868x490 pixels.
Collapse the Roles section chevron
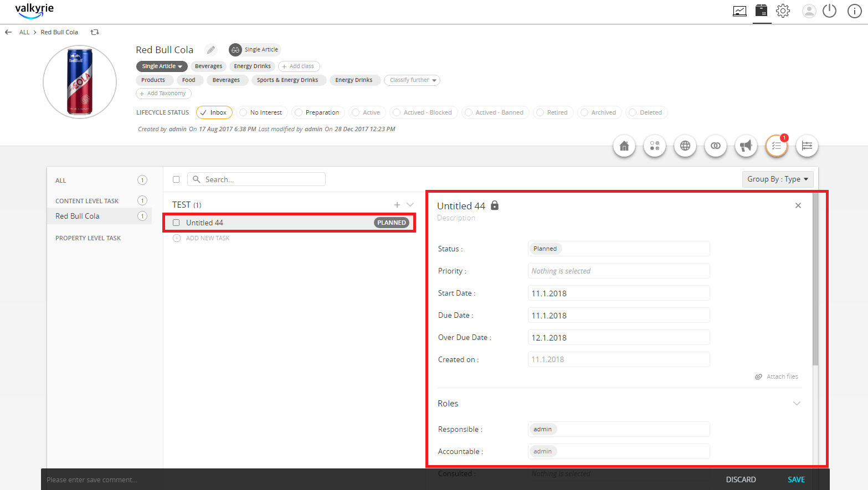click(797, 404)
